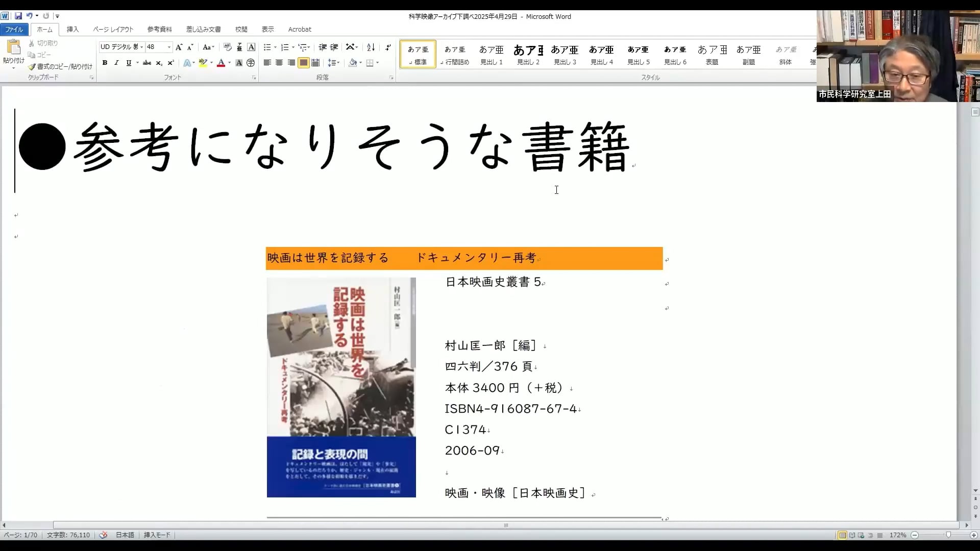Image resolution: width=980 pixels, height=551 pixels.
Task: Toggle Justify alignment button
Action: pyautogui.click(x=304, y=63)
